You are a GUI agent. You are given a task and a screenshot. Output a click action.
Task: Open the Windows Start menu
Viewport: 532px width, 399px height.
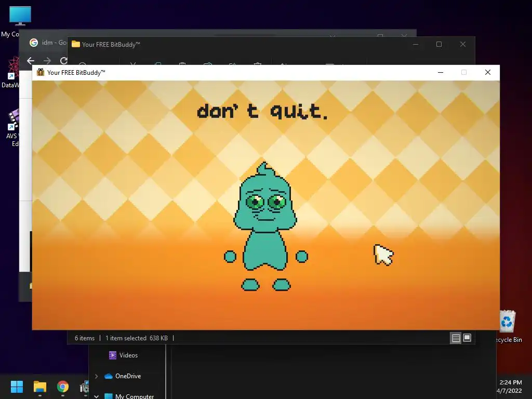point(17,387)
